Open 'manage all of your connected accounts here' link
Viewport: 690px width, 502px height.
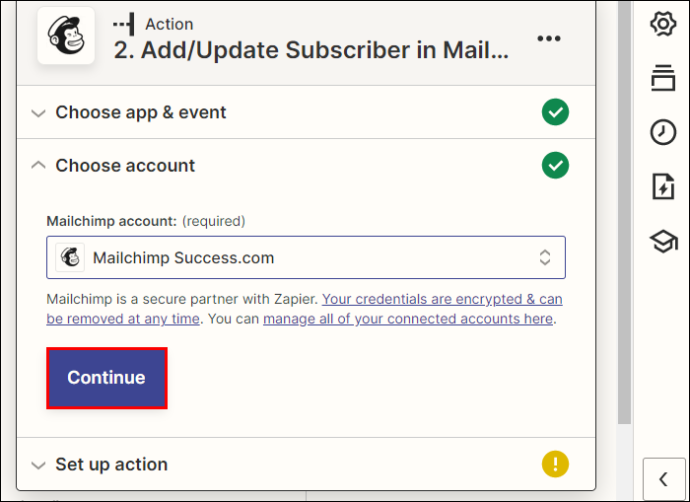point(407,319)
